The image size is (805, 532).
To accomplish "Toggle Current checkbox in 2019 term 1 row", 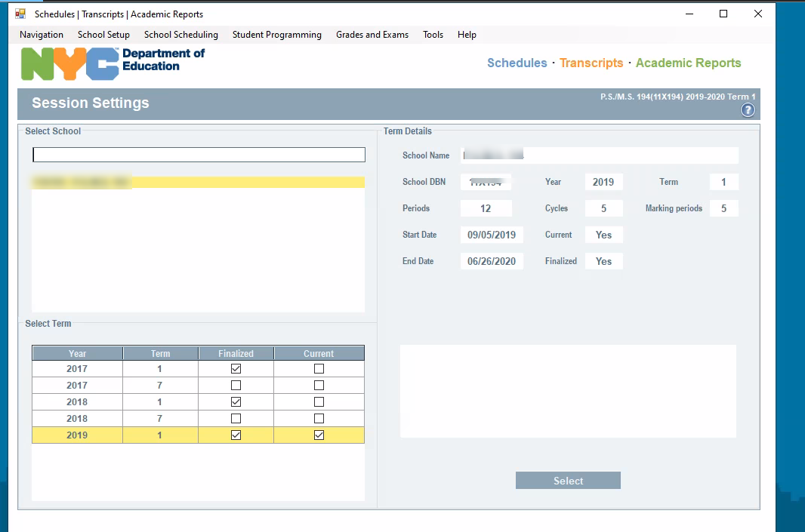I will (319, 435).
